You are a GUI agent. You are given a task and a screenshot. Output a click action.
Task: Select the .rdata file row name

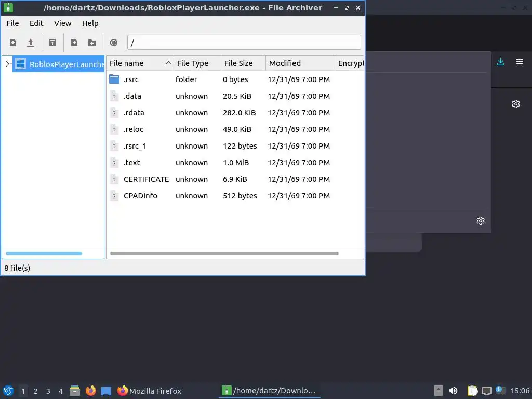[134, 113]
